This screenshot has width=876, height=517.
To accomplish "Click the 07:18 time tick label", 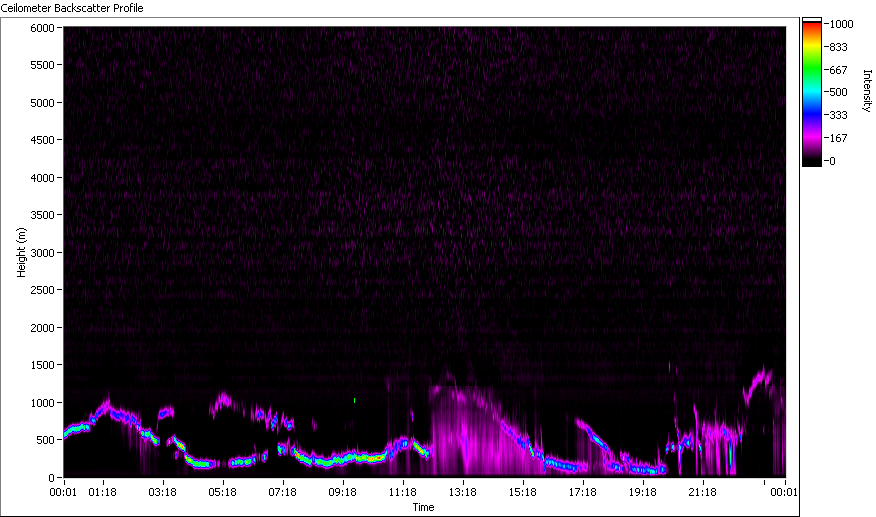I will [282, 492].
